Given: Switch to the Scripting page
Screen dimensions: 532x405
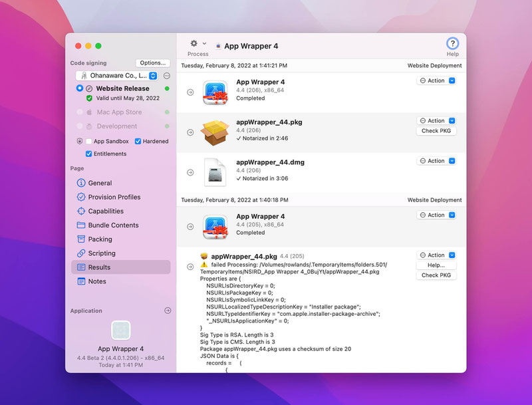Looking at the screenshot, I should point(121,253).
